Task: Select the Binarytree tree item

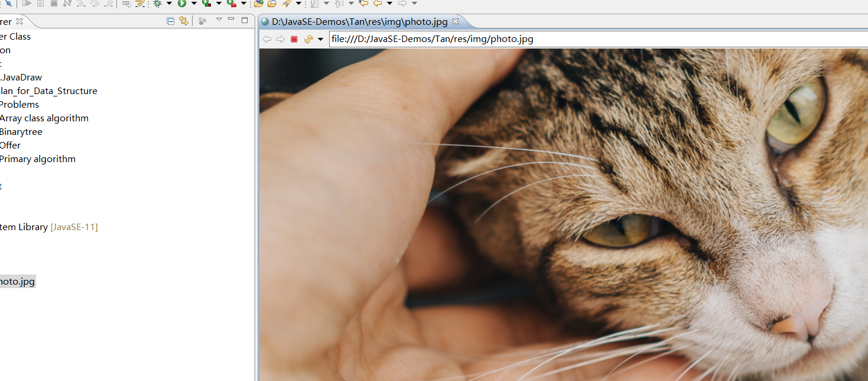Action: point(21,132)
